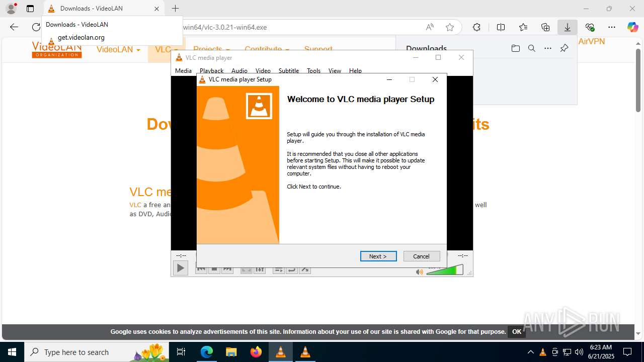Open the Help menu in VLC
Image resolution: width=644 pixels, height=362 pixels.
355,71
